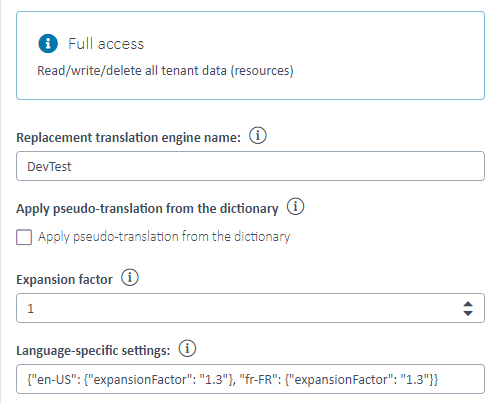Screen dimensions: 496x404
Task: Click the Expansion factor label
Action: 64,279
